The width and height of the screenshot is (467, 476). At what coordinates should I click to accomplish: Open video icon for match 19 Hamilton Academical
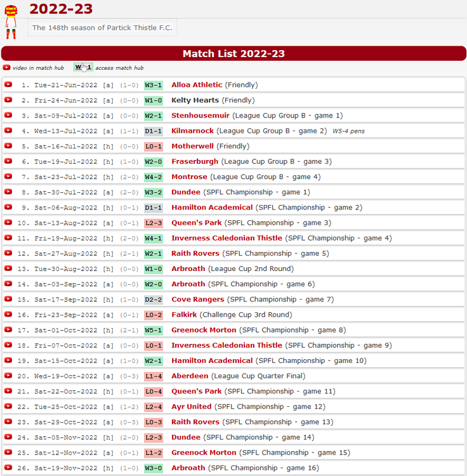(8, 360)
